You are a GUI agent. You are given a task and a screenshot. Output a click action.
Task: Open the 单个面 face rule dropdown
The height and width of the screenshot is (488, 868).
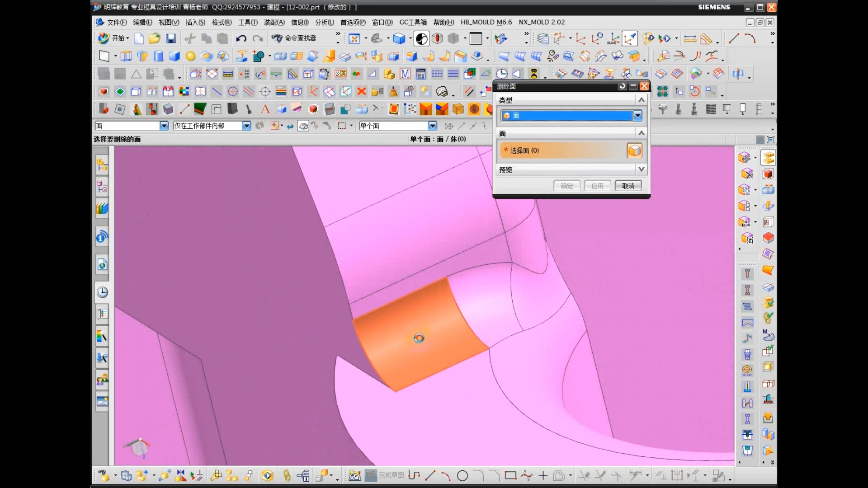[433, 126]
